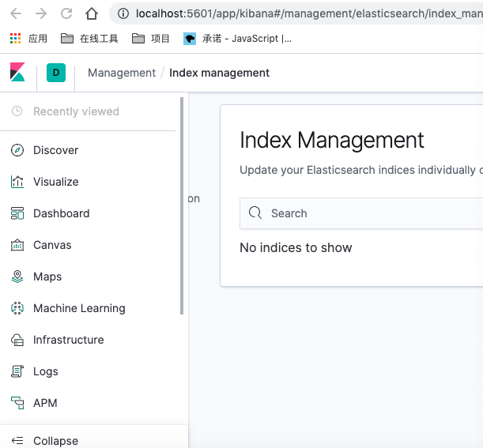Click the Update your Elasticsearch indices description
The image size is (483, 448).
[361, 170]
